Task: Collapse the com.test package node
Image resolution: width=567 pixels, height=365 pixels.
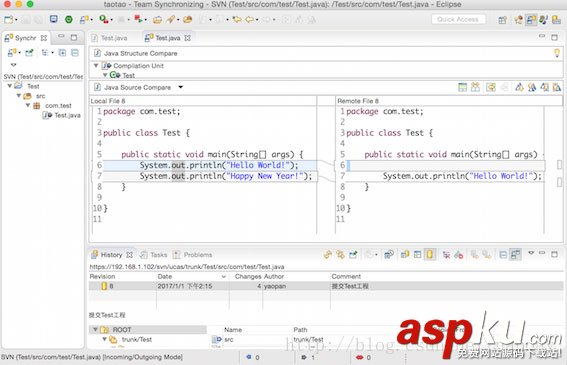Action: tap(27, 105)
